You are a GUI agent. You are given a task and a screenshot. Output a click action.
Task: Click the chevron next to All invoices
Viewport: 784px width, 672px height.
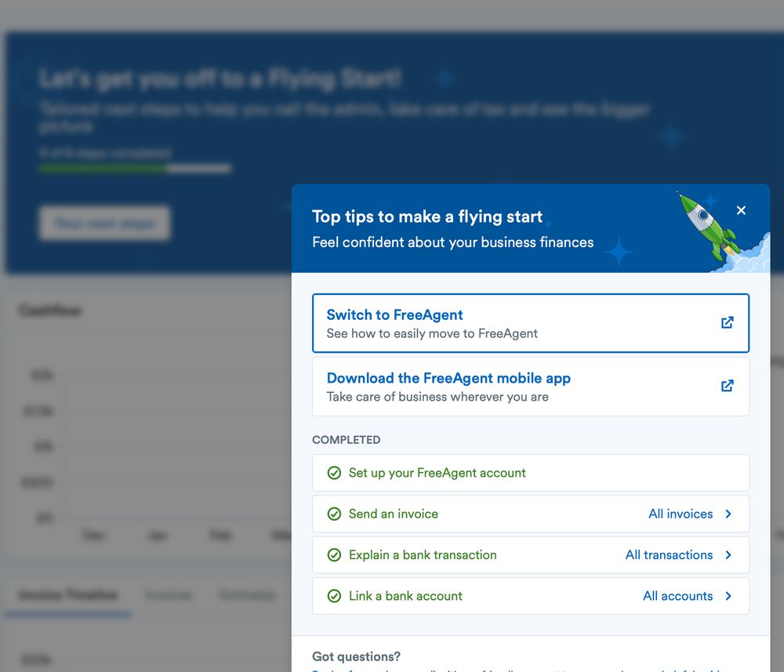[728, 514]
